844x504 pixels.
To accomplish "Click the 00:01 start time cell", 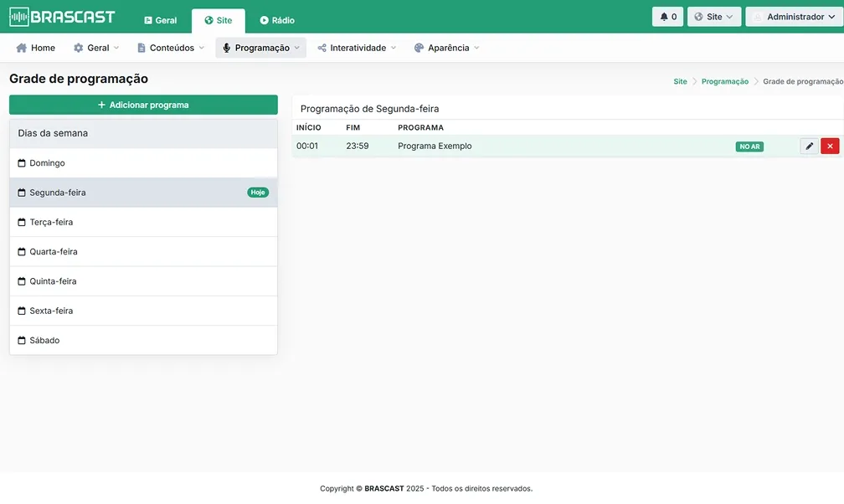I will (x=307, y=146).
